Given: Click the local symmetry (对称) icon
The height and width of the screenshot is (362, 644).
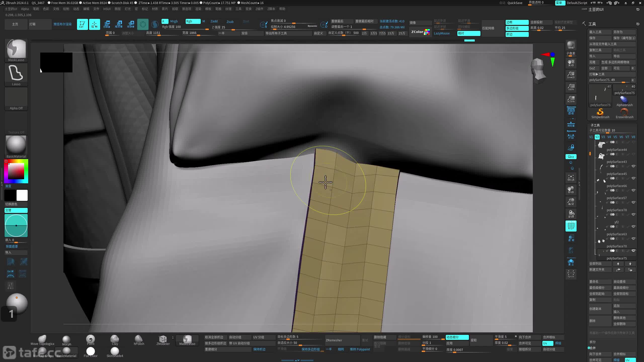Looking at the screenshot, I should tap(571, 135).
